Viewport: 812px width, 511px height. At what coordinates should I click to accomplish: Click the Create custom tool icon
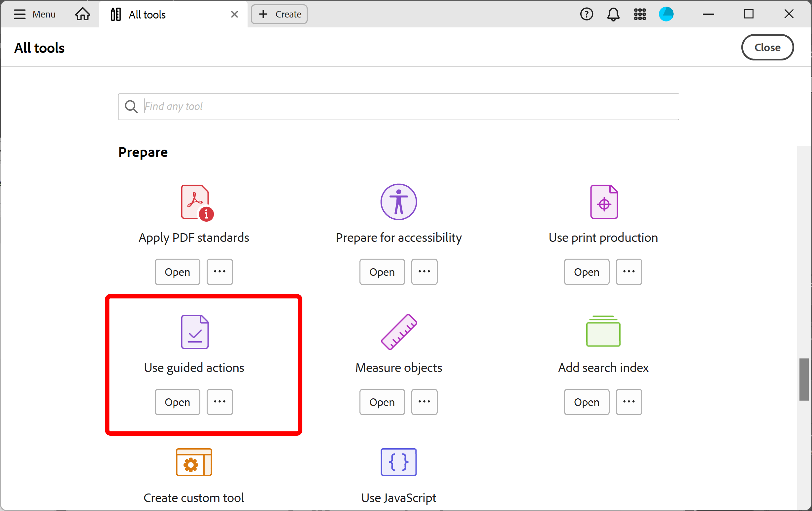[194, 462]
